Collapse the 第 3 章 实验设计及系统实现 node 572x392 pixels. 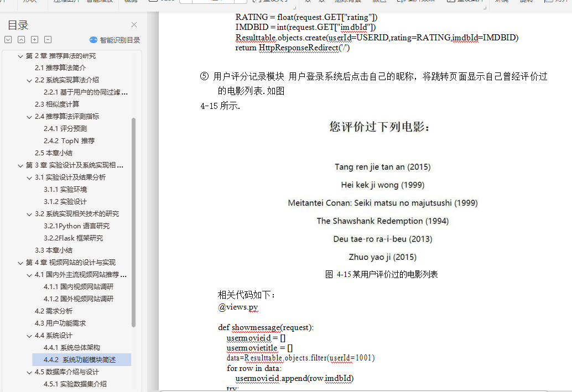(20, 165)
